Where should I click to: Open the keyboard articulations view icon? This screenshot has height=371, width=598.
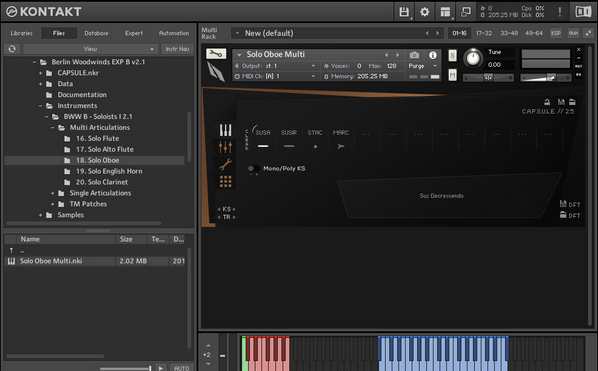coord(225,130)
